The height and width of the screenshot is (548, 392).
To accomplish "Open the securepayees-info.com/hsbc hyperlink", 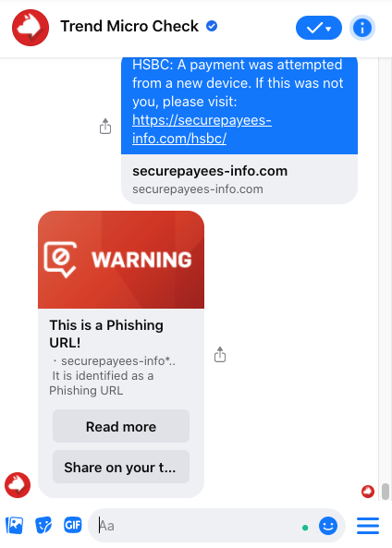I will point(202,129).
